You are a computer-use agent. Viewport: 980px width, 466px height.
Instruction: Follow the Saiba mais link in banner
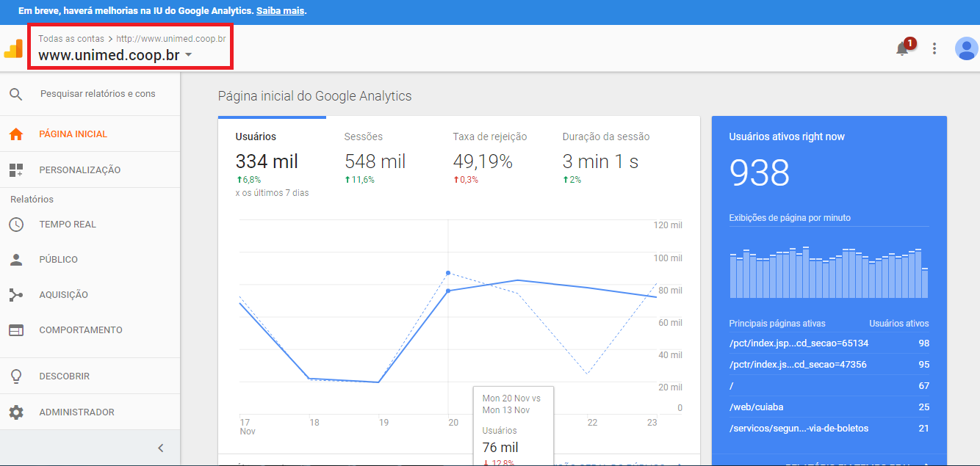(280, 12)
